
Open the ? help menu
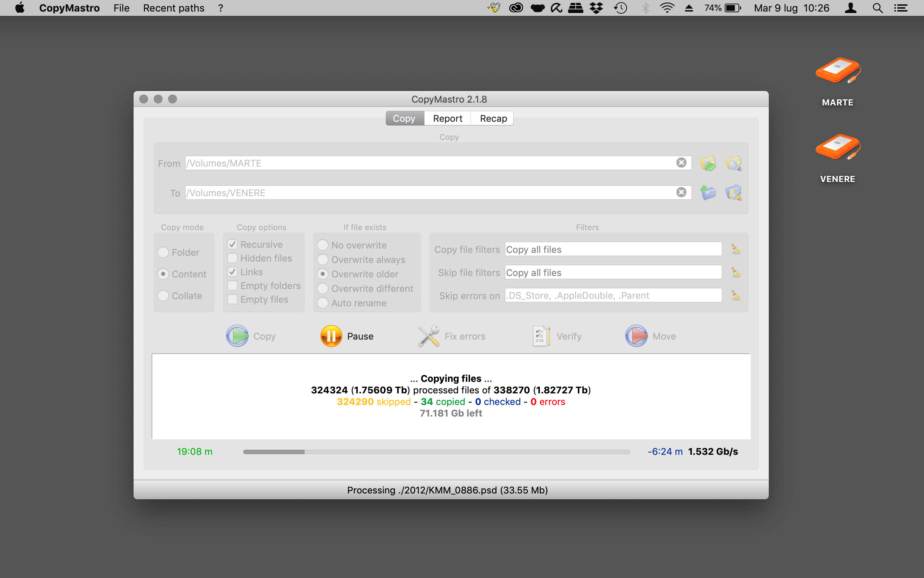coord(221,8)
